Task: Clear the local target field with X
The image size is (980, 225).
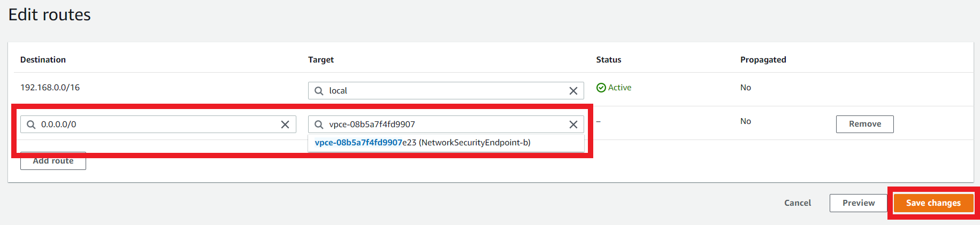Action: coord(573,91)
